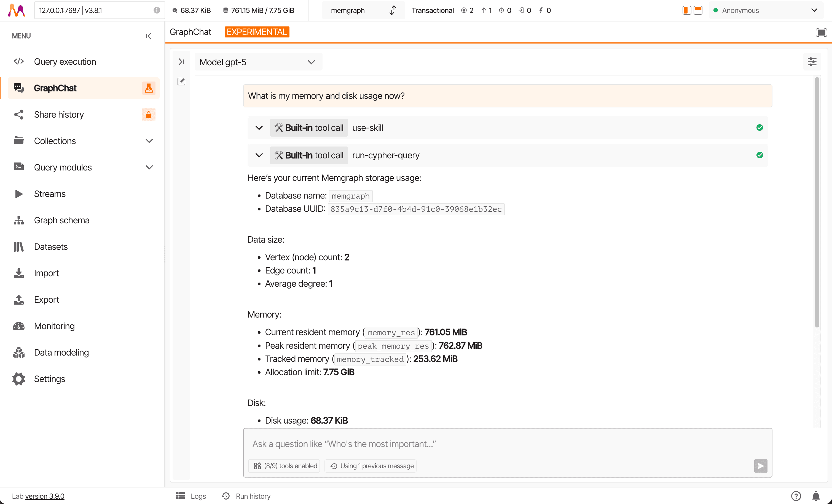Click the send message arrow button
Image resolution: width=832 pixels, height=504 pixels.
tap(760, 466)
